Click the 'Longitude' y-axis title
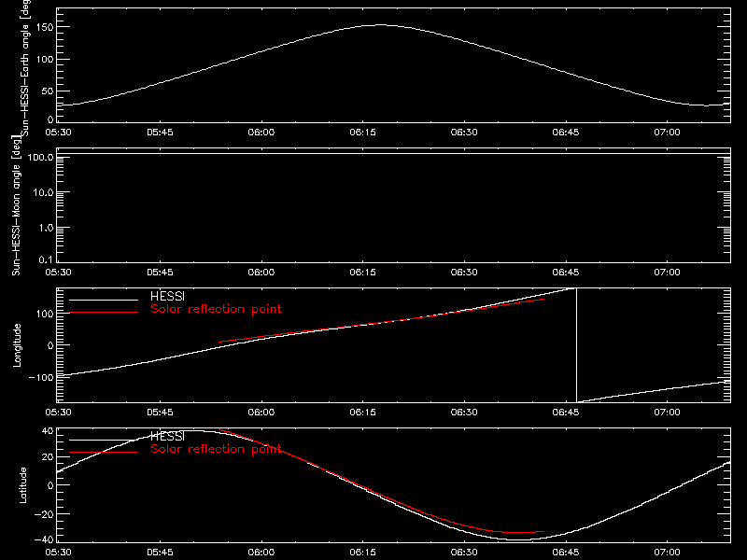 17,345
